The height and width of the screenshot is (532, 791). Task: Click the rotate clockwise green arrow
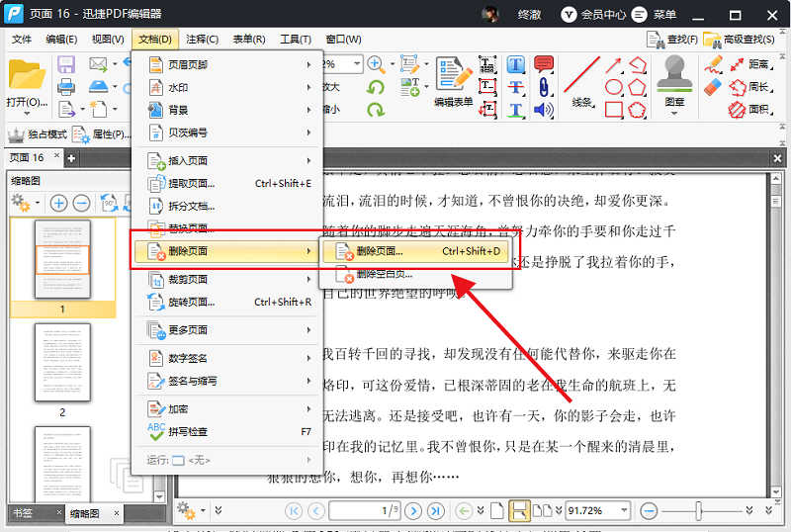[x=376, y=110]
